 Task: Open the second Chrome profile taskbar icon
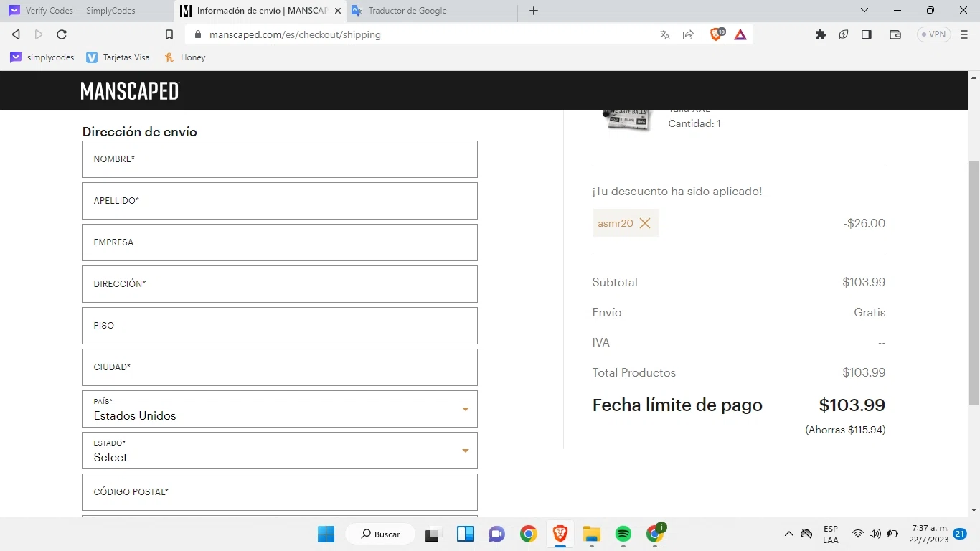pyautogui.click(x=655, y=533)
